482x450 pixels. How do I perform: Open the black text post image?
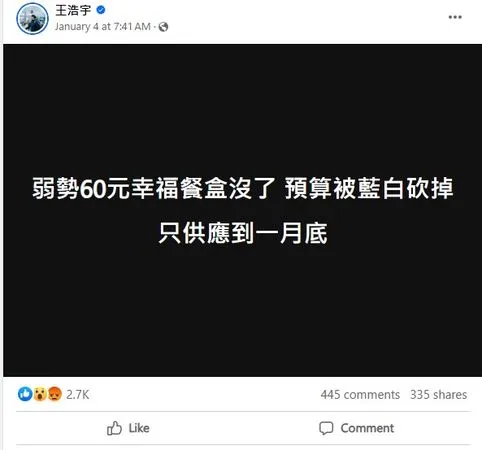click(x=242, y=210)
